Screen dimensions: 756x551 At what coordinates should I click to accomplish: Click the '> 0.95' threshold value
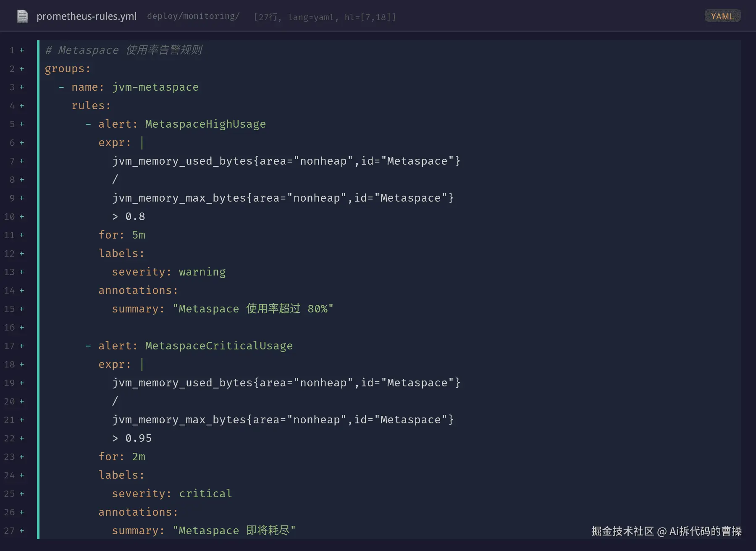132,438
